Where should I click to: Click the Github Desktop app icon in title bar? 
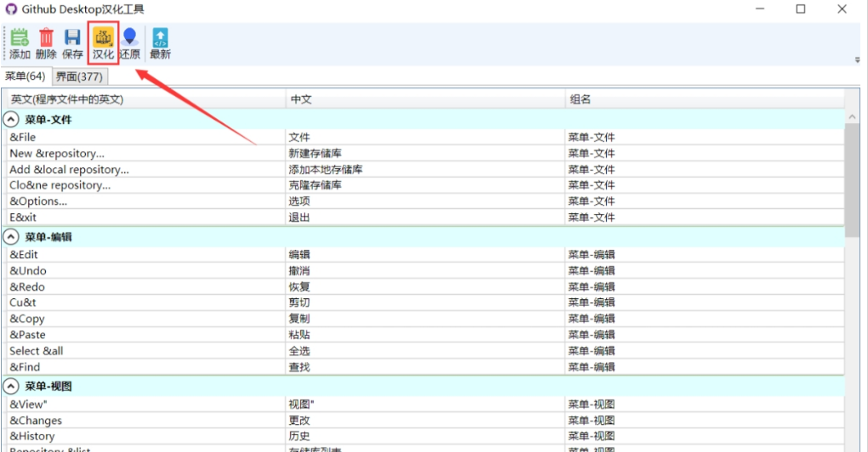coord(11,9)
